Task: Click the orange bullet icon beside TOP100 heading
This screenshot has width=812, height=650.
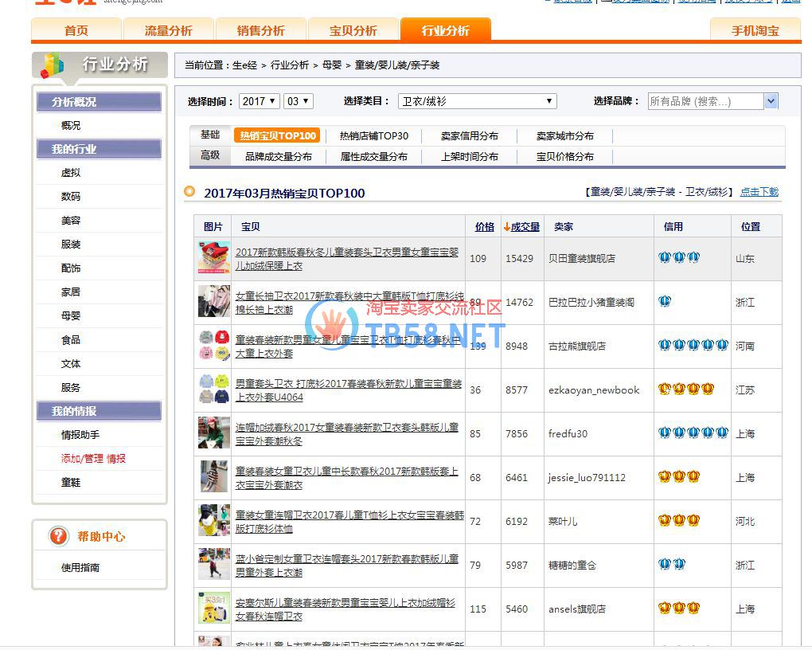Action: (x=189, y=191)
